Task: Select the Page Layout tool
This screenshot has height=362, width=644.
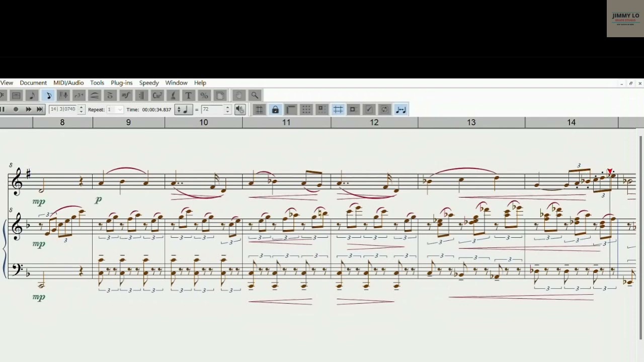Action: point(220,96)
